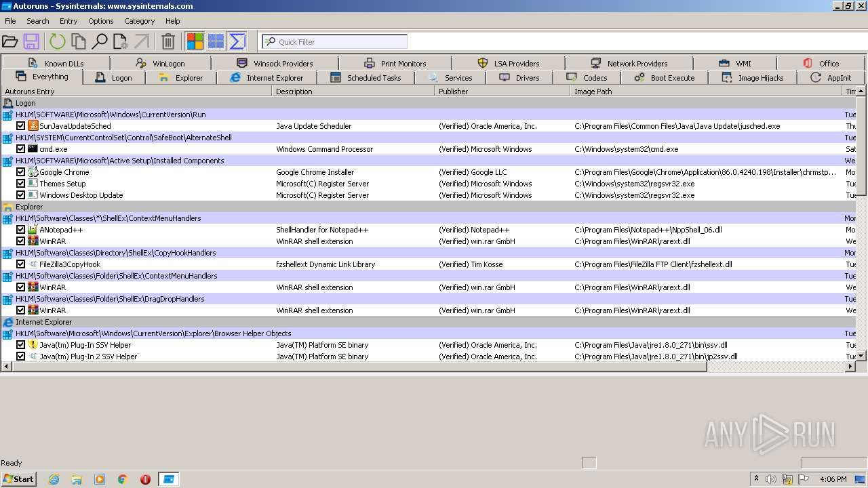Open the Options menu
Screen dimensions: 868x488
click(100, 21)
